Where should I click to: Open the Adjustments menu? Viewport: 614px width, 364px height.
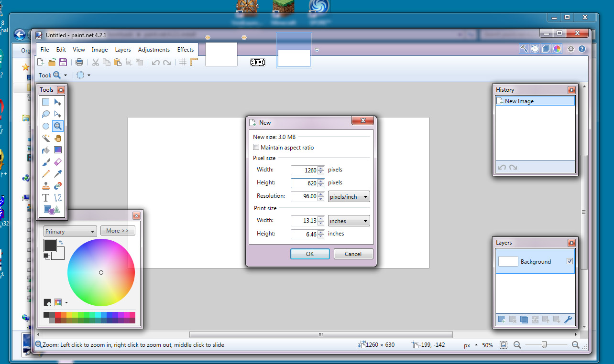point(154,49)
